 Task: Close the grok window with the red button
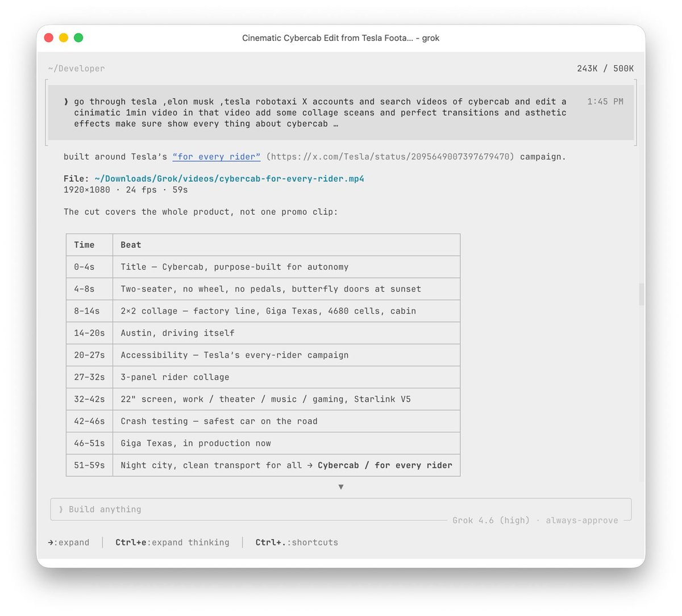tap(49, 38)
